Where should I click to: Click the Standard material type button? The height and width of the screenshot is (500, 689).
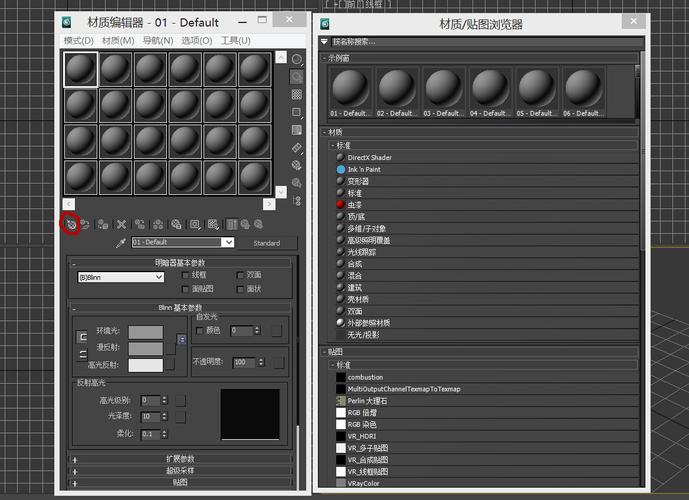coord(267,243)
